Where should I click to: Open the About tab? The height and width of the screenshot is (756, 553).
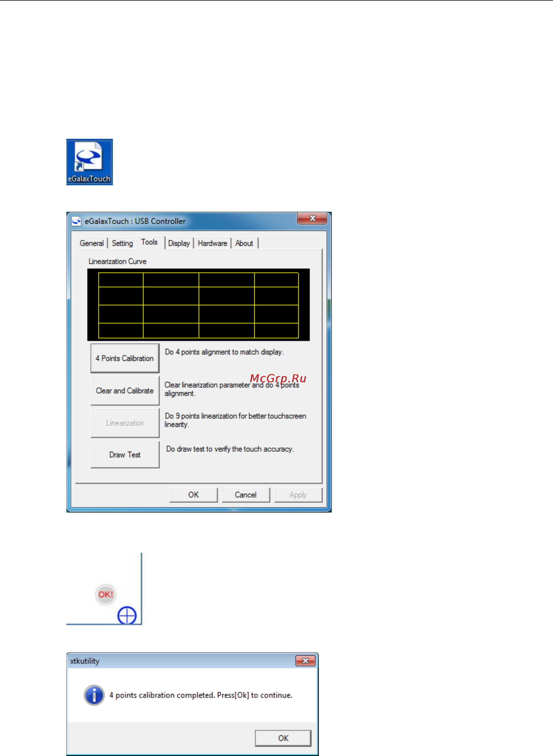click(244, 243)
